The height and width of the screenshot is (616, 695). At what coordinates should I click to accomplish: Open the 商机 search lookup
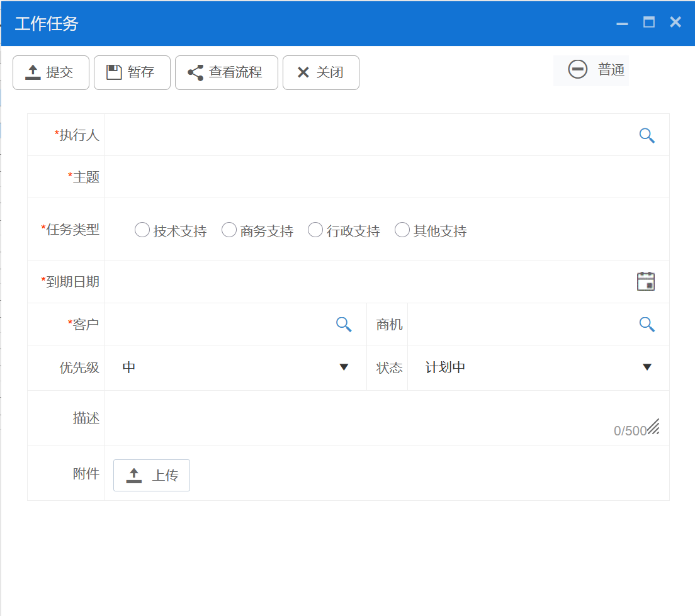[x=647, y=324]
